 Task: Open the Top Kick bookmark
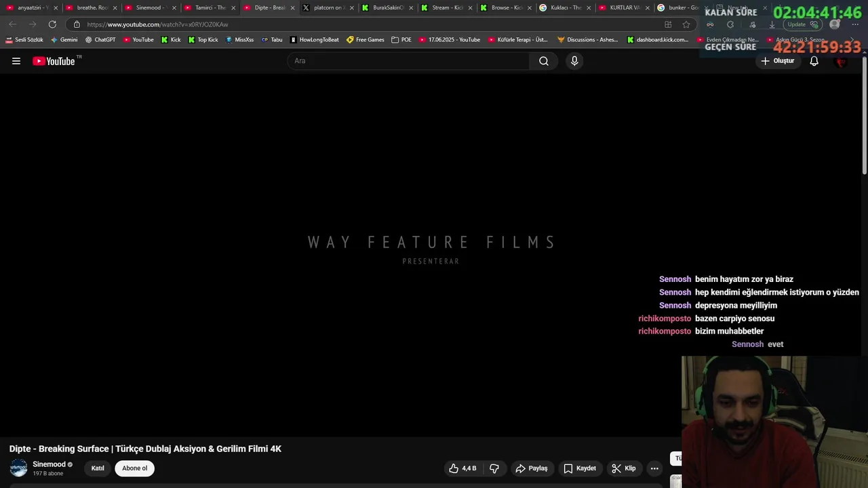click(x=203, y=40)
